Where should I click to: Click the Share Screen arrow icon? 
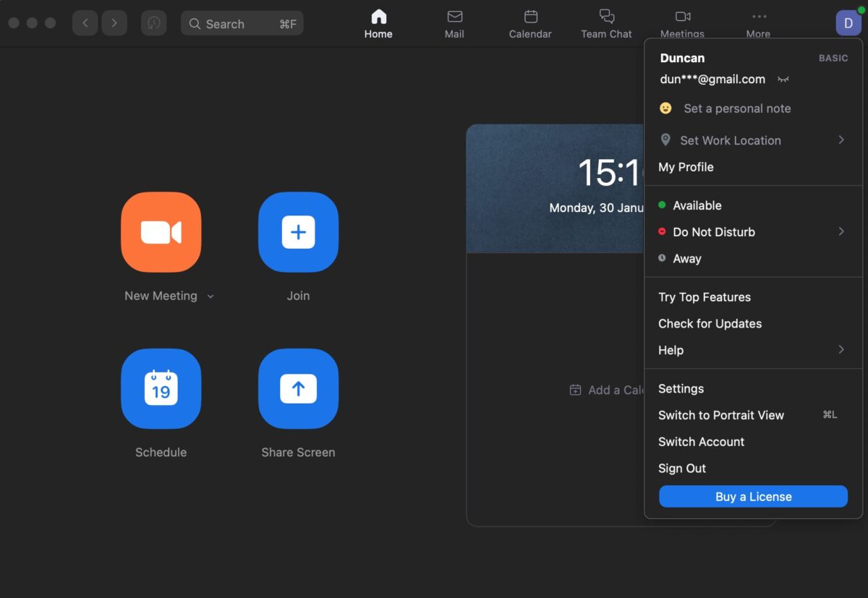click(298, 389)
